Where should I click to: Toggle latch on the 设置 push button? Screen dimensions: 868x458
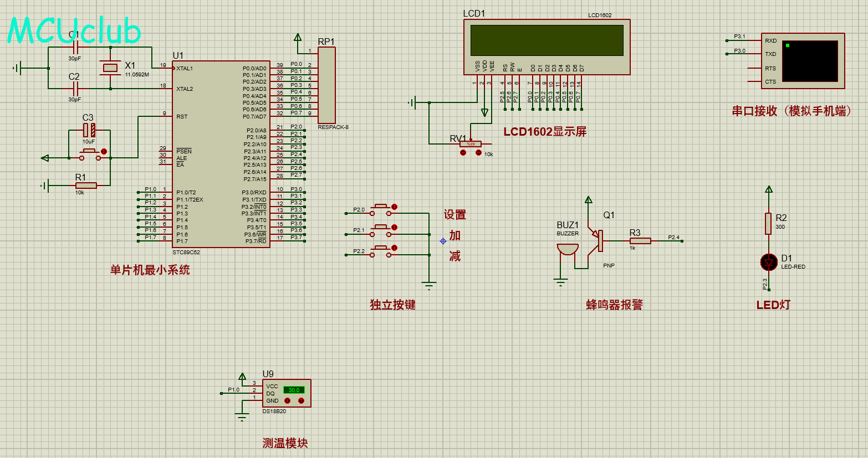394,207
